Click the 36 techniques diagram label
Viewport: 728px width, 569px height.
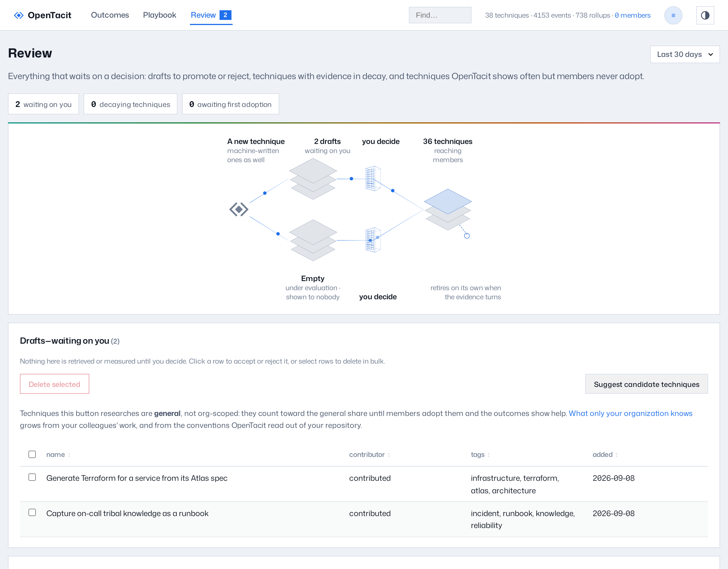coord(448,141)
